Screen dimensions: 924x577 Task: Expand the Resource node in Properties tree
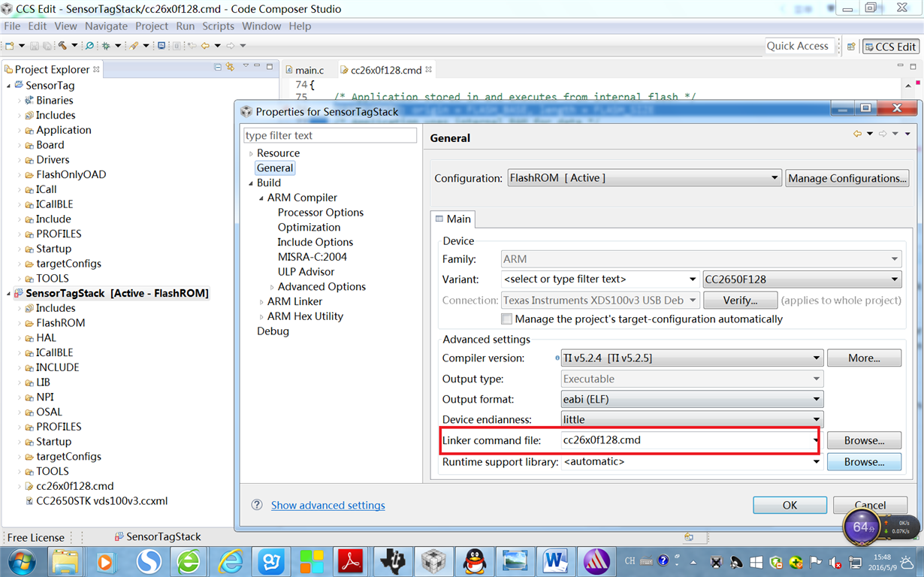(x=251, y=153)
